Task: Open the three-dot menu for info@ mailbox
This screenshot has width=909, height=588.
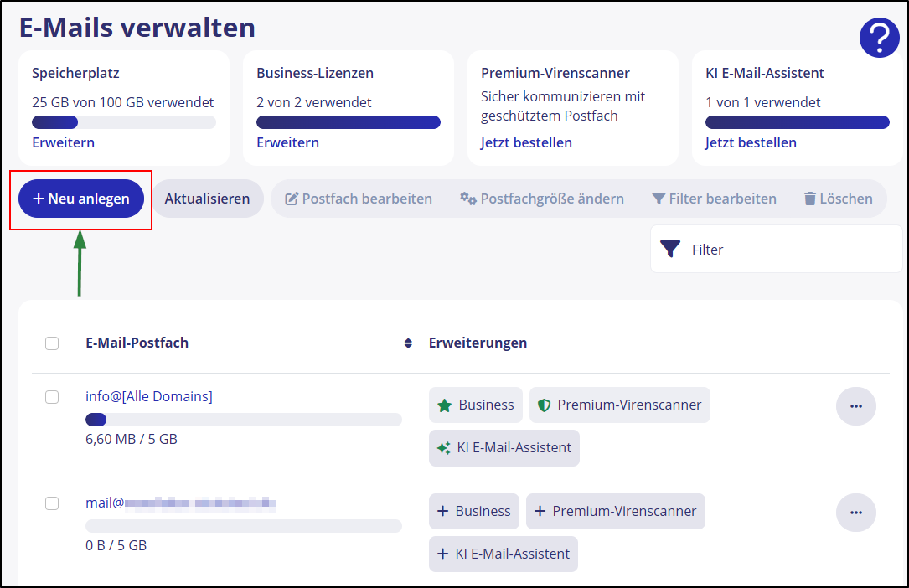Action: (x=856, y=405)
